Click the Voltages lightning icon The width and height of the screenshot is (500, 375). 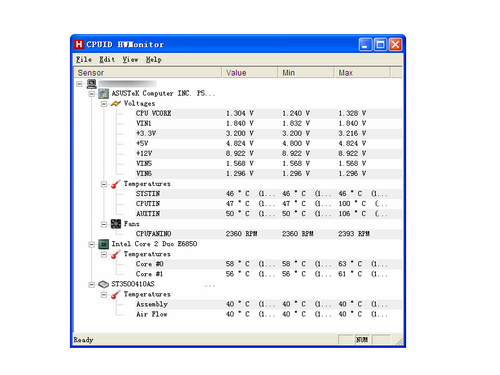point(116,104)
